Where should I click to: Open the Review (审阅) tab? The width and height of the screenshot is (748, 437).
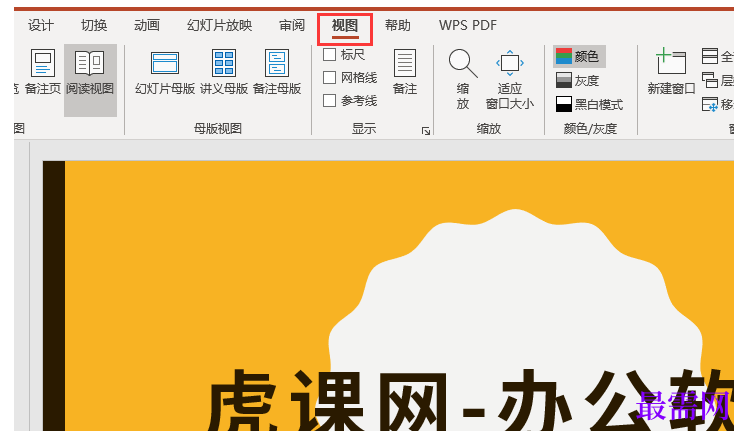[x=292, y=25]
